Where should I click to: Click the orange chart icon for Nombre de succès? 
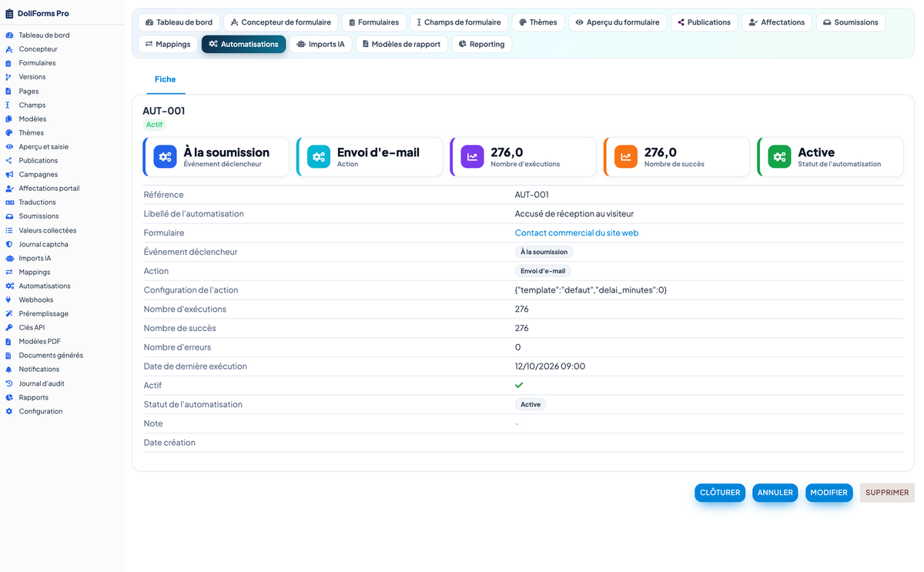(625, 157)
